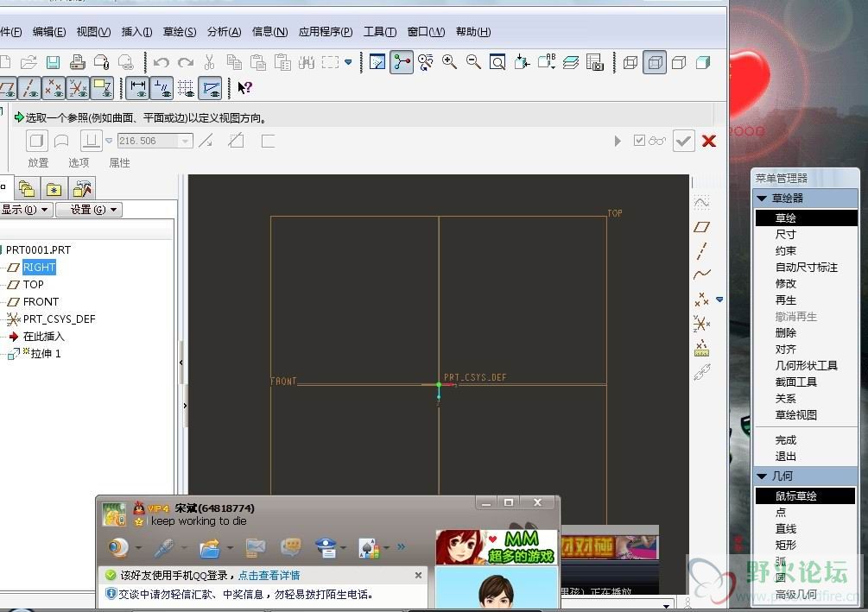Screen dimensions: 868x612
Task: Open 草绘(S) menu
Action: coord(180,32)
